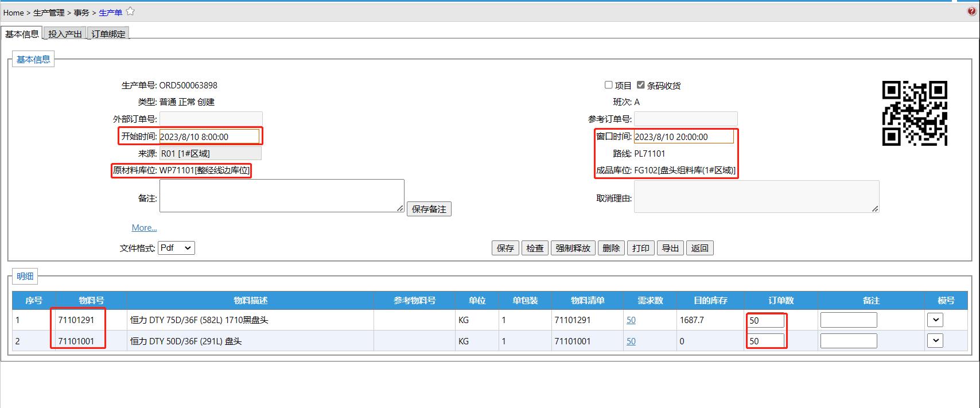The height and width of the screenshot is (408, 980).
Task: Click the 打印 button
Action: pos(640,248)
